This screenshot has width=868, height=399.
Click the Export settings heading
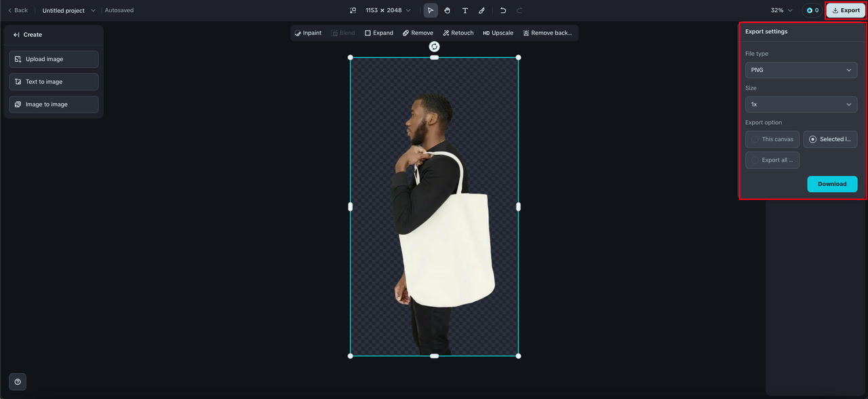[x=766, y=32]
